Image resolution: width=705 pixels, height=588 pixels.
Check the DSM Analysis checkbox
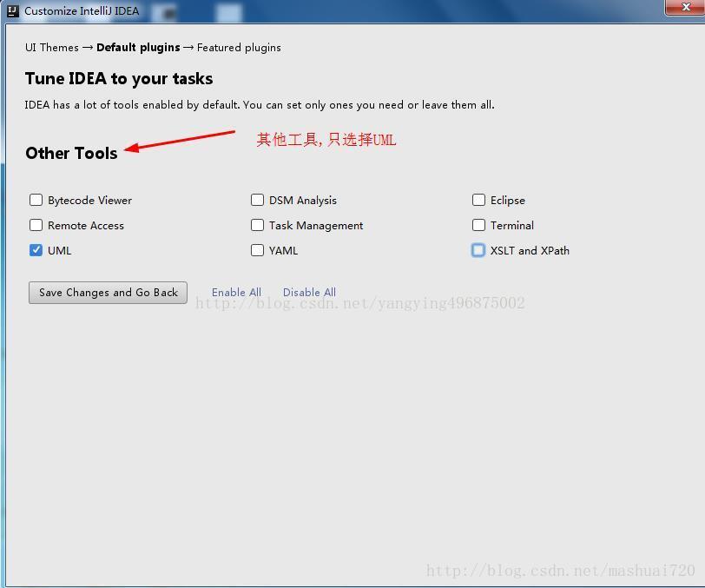pos(257,200)
